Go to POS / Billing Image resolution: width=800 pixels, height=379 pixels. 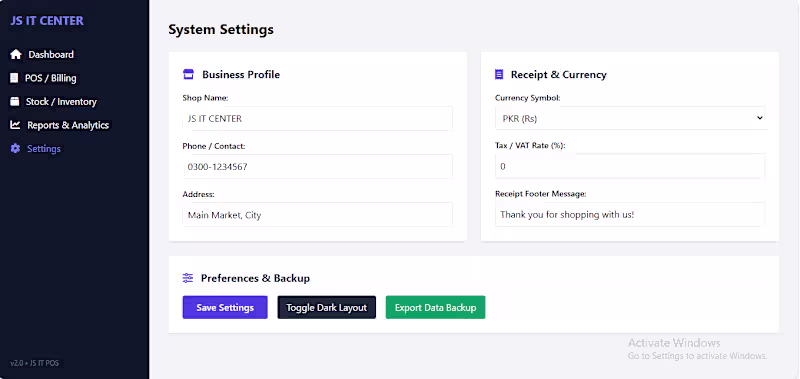tap(51, 78)
